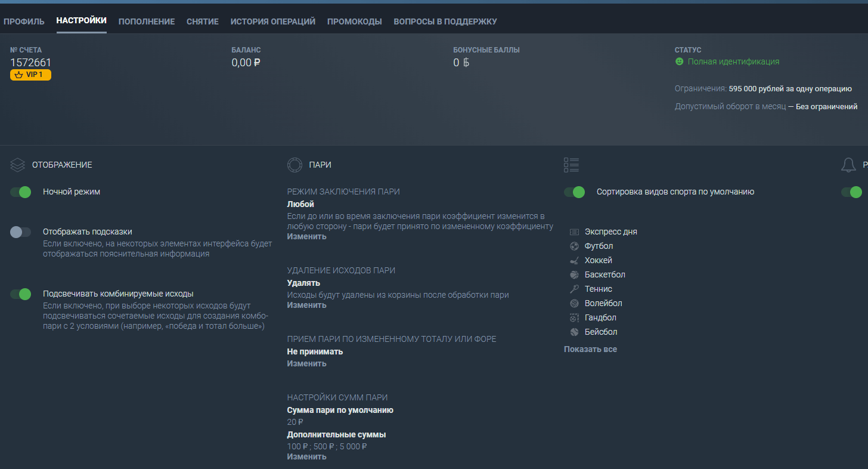Click Изменить under Удаление исходов пари
The image size is (868, 469).
[x=306, y=305]
